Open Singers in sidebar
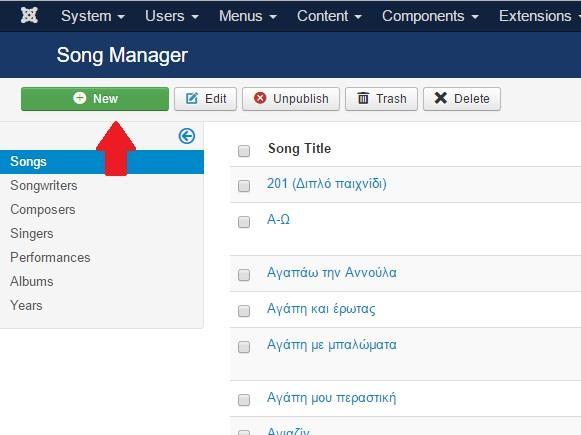581x435 pixels. point(31,234)
